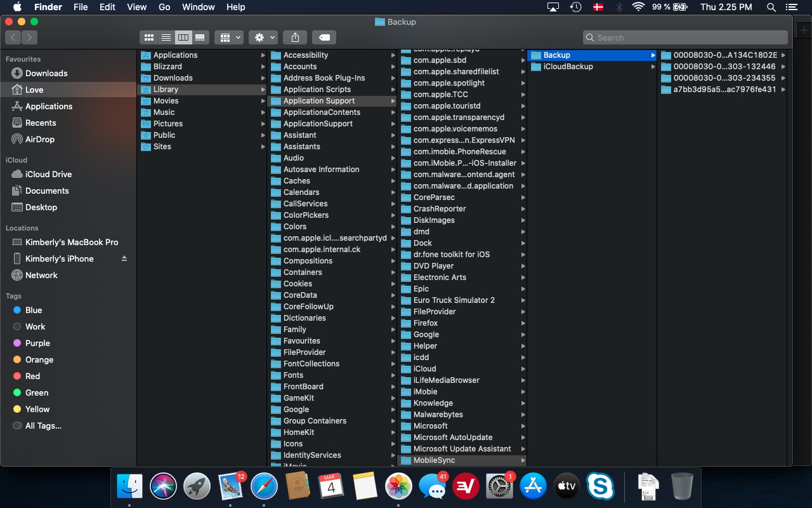Select column view button in toolbar

click(x=183, y=37)
